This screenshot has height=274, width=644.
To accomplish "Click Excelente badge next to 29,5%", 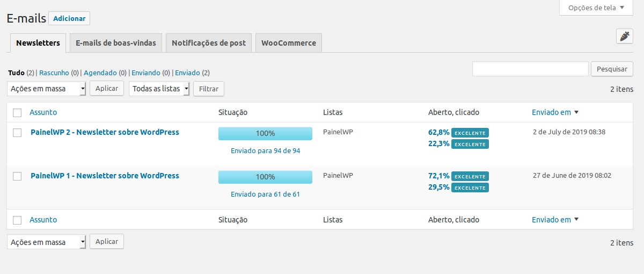I will (470, 188).
